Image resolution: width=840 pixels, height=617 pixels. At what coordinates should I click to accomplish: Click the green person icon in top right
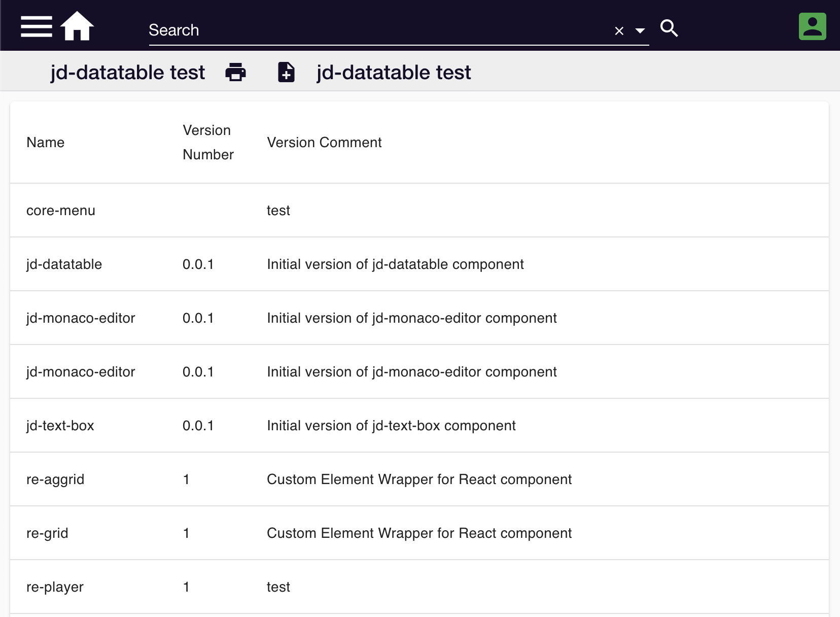(x=812, y=26)
